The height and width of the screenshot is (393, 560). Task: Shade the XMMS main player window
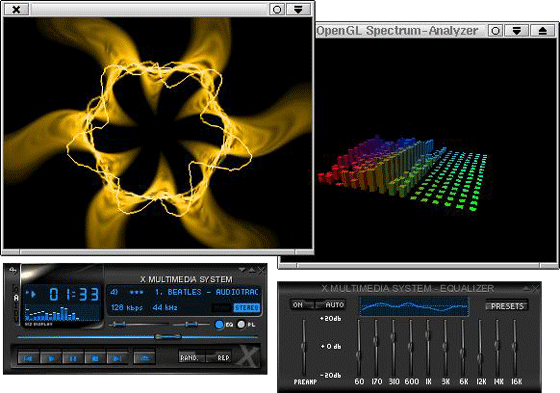click(251, 270)
